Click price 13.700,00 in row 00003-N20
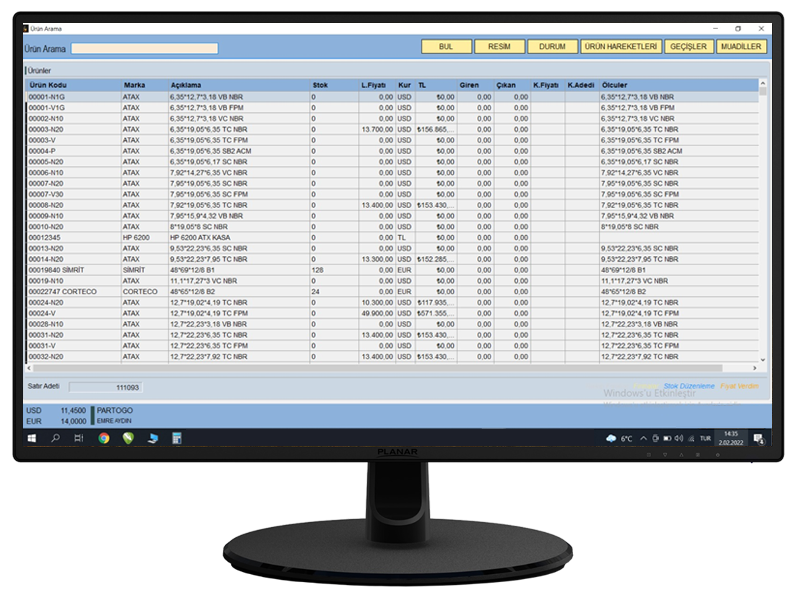Viewport: 800px width, 600px height. click(377, 130)
